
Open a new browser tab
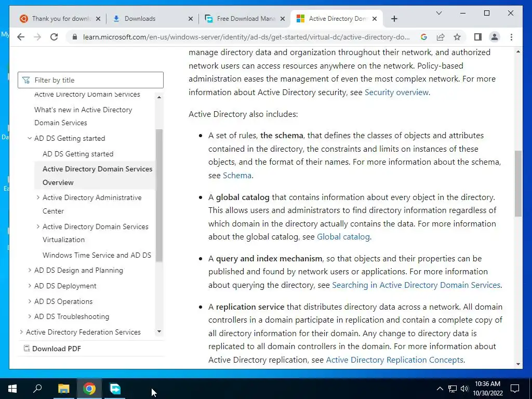click(x=394, y=19)
